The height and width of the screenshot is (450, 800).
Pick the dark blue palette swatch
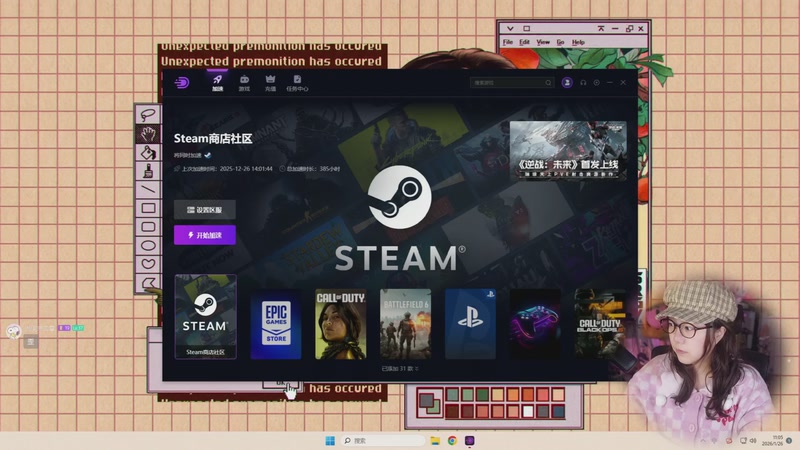point(558,411)
